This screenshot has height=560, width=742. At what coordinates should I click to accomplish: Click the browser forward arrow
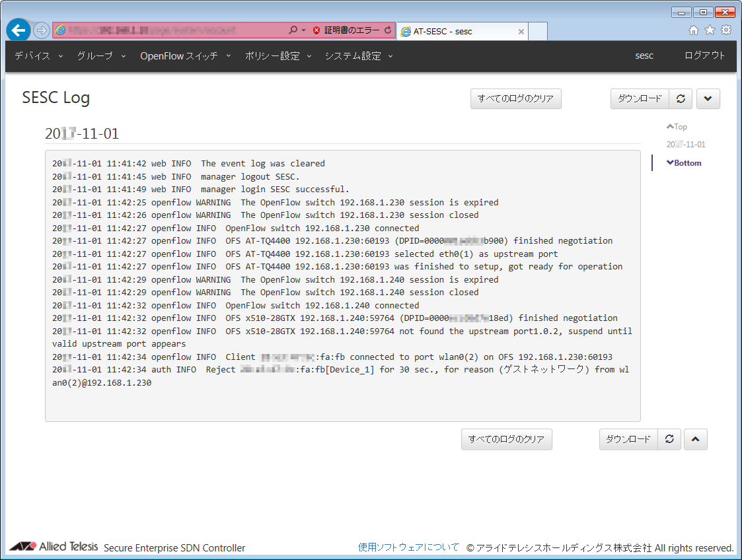pos(42,31)
